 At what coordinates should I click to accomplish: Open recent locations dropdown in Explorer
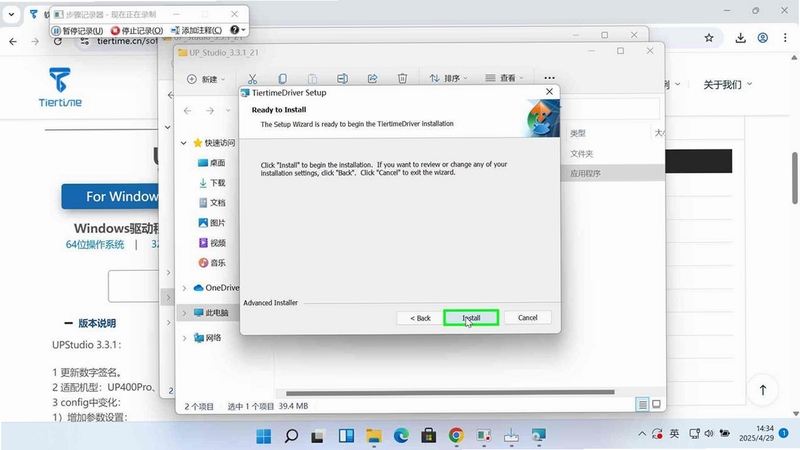coord(228,111)
